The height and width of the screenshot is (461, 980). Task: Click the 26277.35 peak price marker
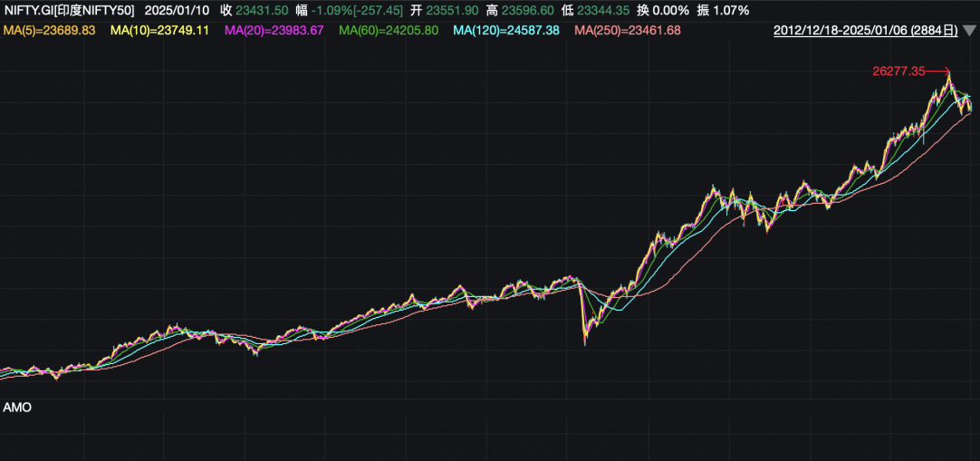pos(898,72)
